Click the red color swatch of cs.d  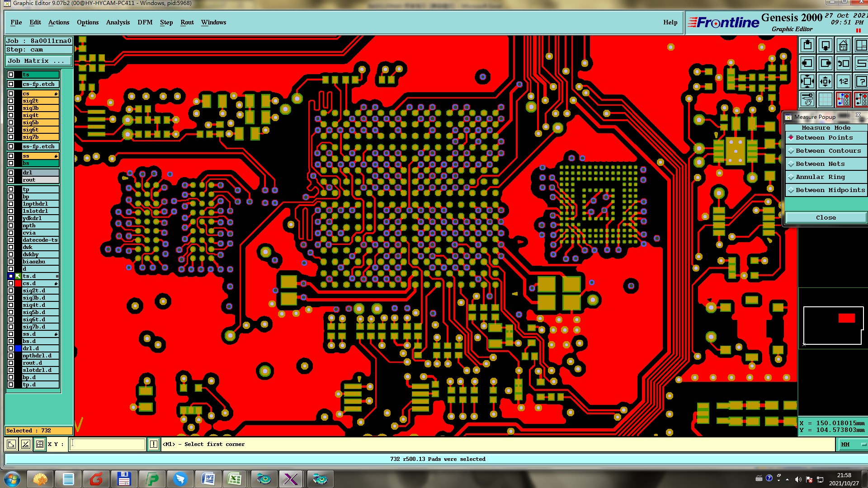click(x=18, y=284)
